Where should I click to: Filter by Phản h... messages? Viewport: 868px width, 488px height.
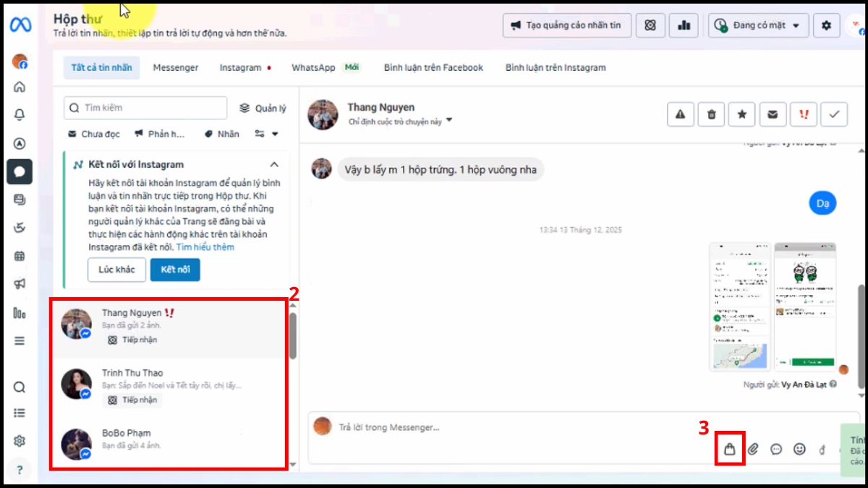pos(159,134)
